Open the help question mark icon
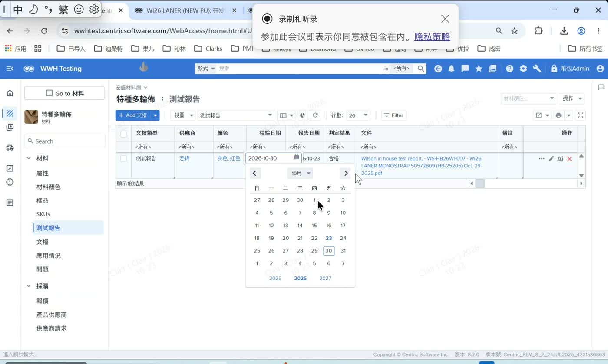This screenshot has height=364, width=608. tap(509, 69)
